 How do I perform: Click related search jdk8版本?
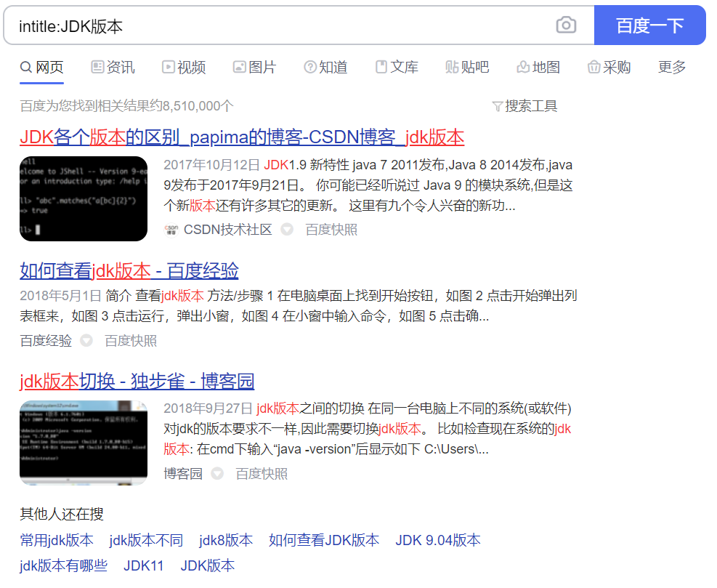click(226, 540)
